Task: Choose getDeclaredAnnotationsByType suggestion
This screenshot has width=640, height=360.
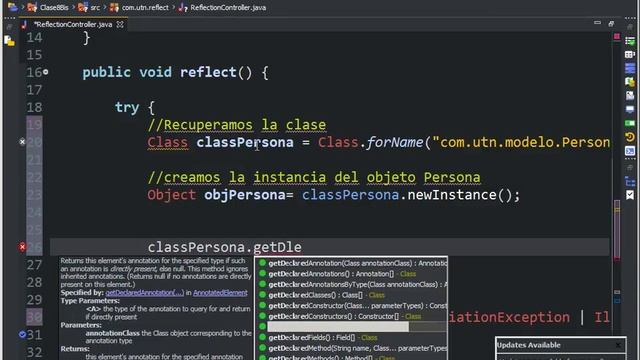Action: [x=352, y=284]
